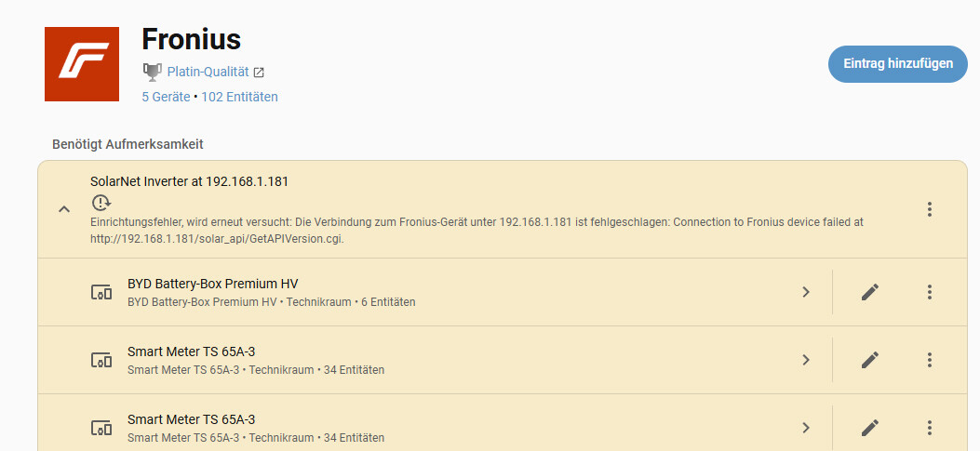This screenshot has width=980, height=451.
Task: Click the Platin-Qualität trophy icon
Action: (x=152, y=72)
